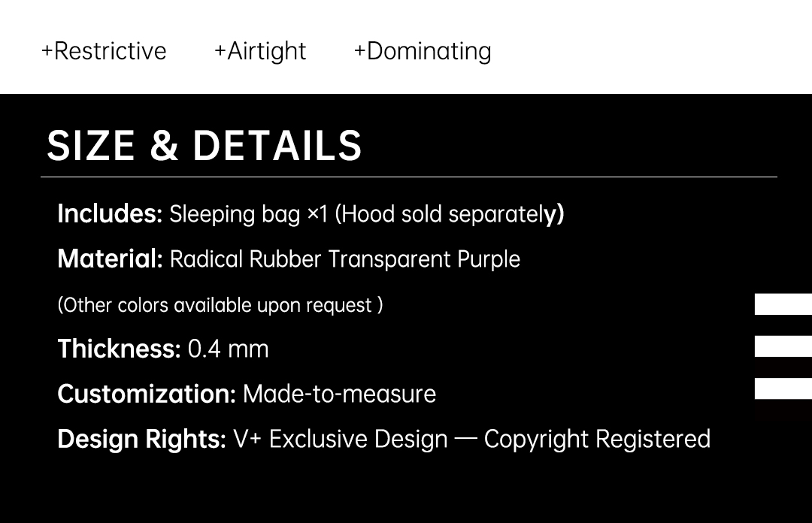Screen dimensions: 812x523
Task: Click the Design Rights: label
Action: [x=141, y=439]
